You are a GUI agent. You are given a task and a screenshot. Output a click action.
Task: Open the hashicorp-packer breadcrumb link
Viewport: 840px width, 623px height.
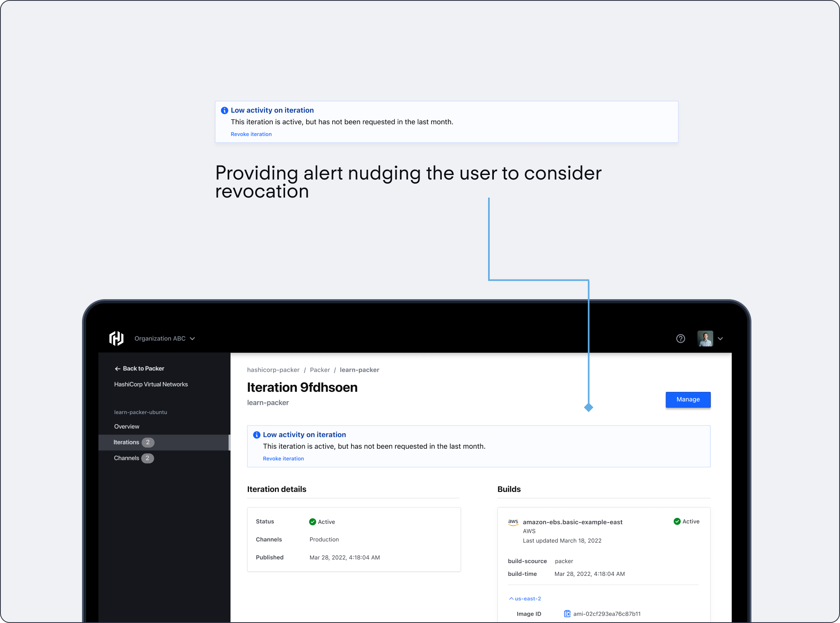273,370
